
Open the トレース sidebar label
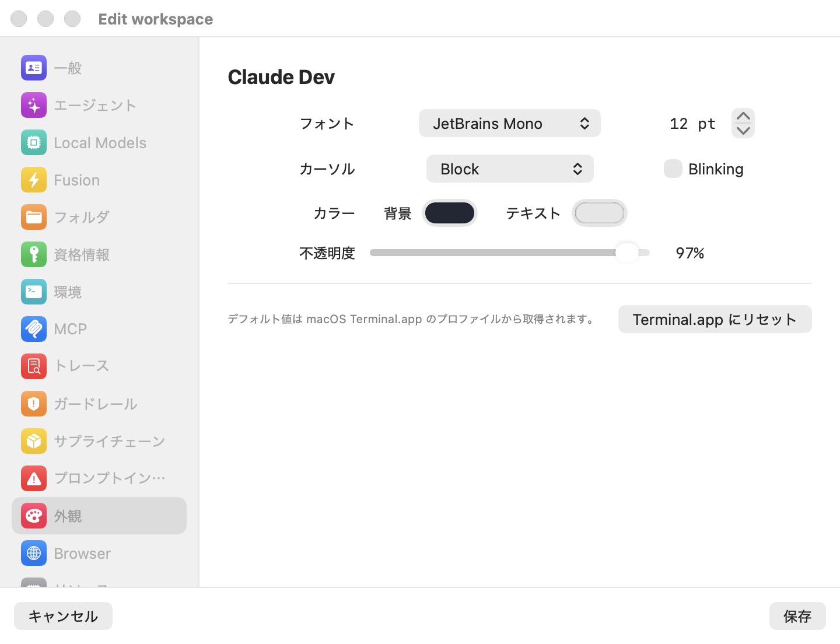82,366
